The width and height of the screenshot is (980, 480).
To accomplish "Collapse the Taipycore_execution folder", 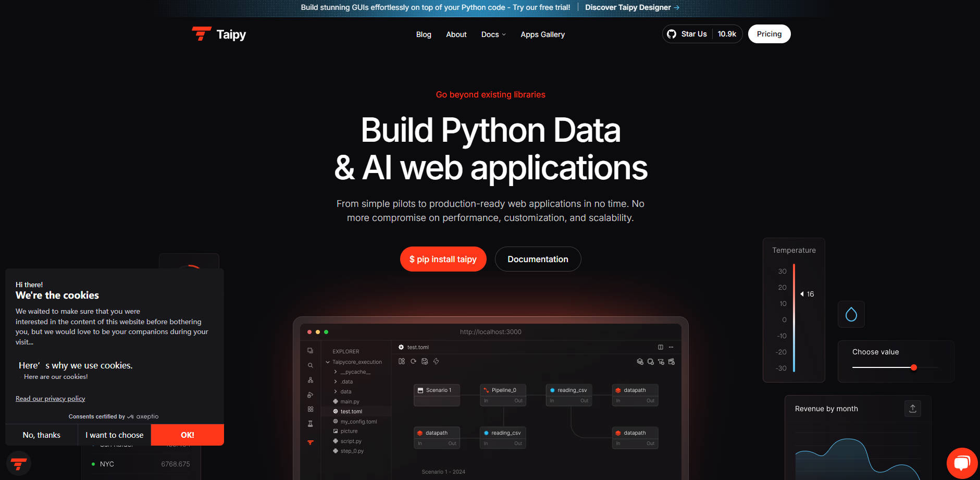I will (328, 362).
